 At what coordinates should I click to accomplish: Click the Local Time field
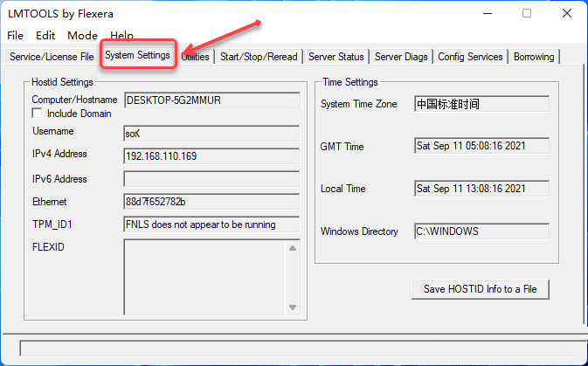pos(482,189)
